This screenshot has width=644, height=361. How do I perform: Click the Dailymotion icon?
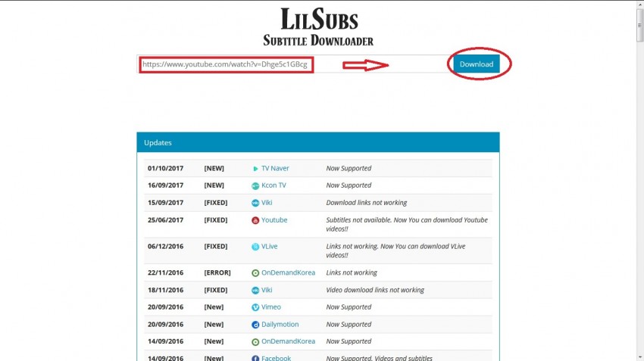click(255, 325)
